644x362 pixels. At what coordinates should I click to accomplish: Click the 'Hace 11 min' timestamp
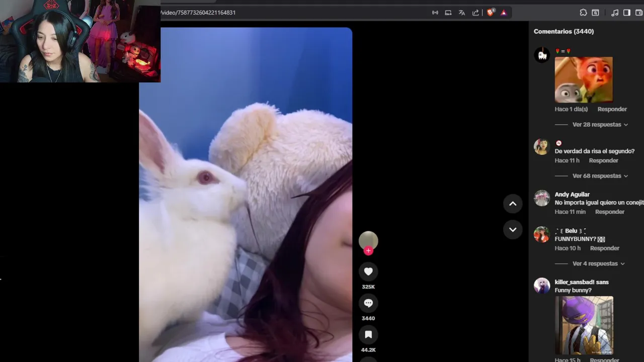(x=570, y=212)
